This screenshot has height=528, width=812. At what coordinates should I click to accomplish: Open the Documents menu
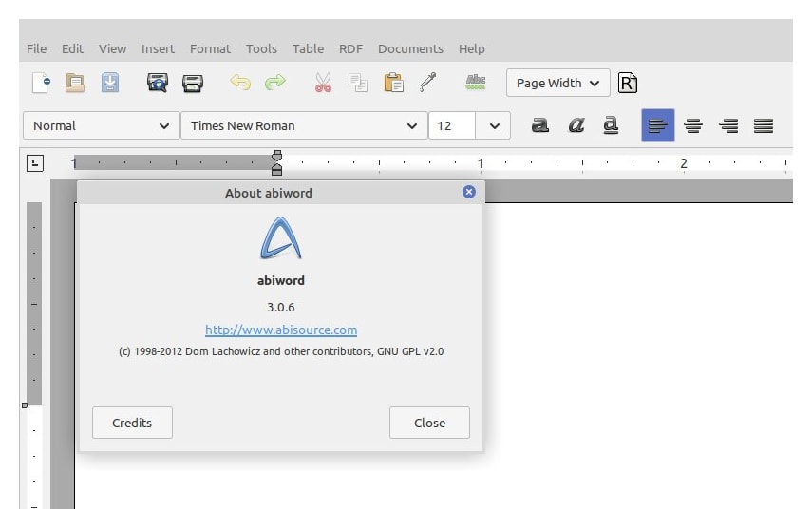pos(410,48)
